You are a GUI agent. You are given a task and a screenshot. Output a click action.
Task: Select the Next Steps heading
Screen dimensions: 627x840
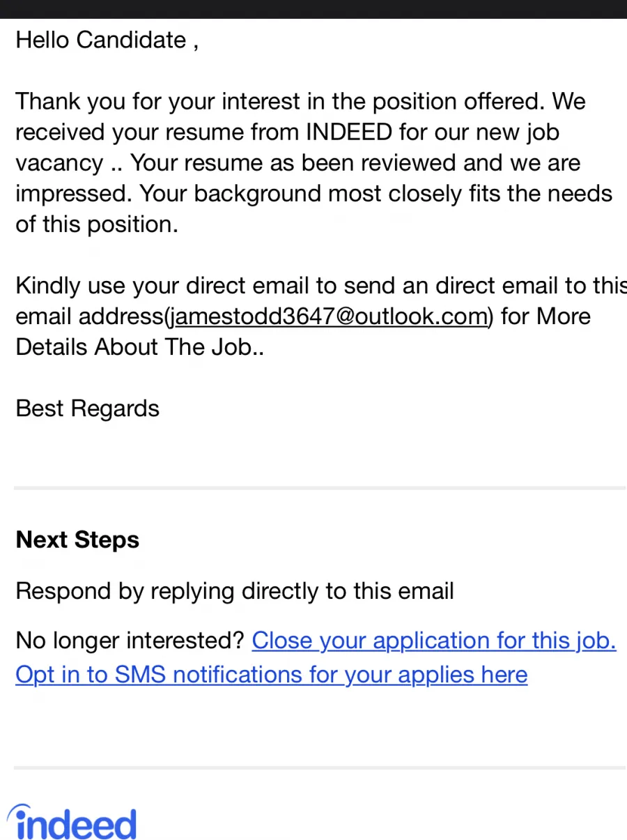click(x=77, y=540)
